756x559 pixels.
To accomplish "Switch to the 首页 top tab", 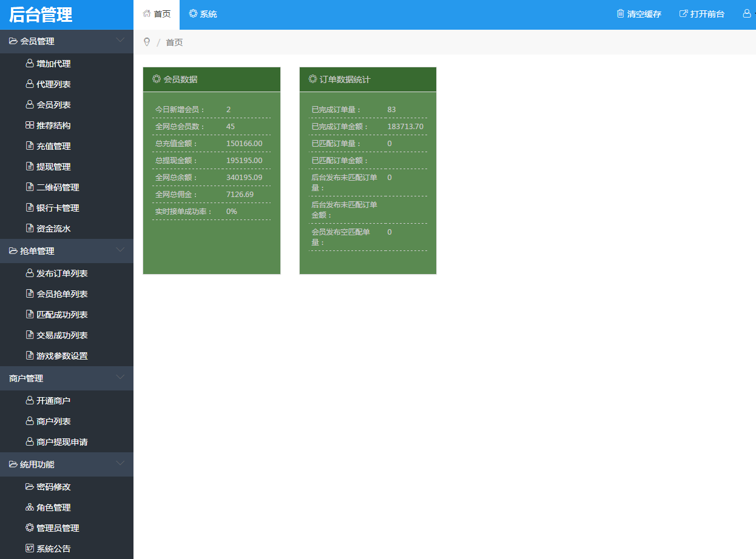I will point(157,14).
